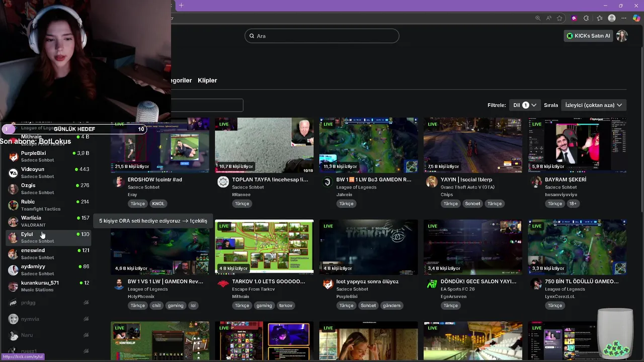Click the tarkov tag under Mithrain stream
The image size is (644, 362).
point(286,306)
